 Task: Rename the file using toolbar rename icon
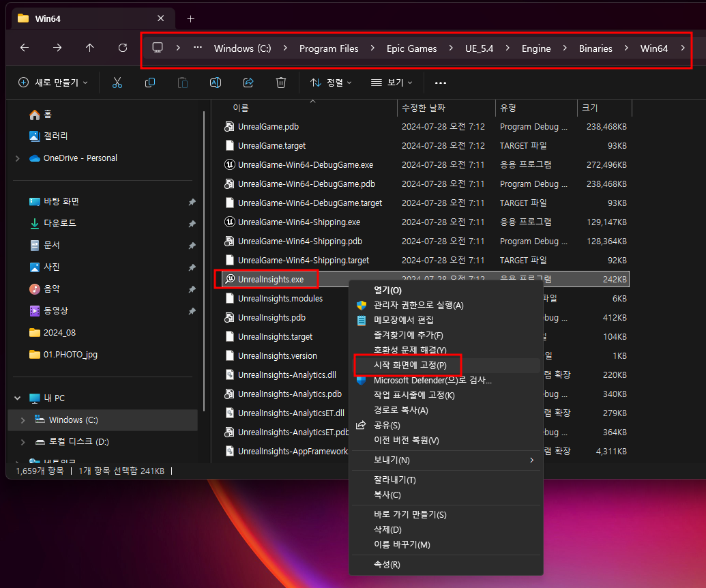pyautogui.click(x=216, y=83)
